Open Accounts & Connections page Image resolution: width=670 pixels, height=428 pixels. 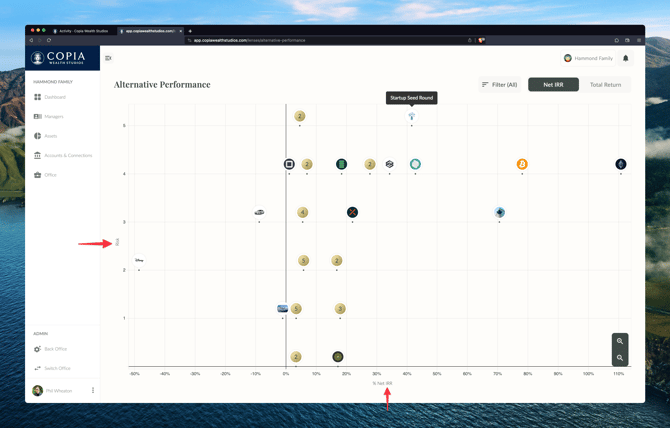point(67,155)
